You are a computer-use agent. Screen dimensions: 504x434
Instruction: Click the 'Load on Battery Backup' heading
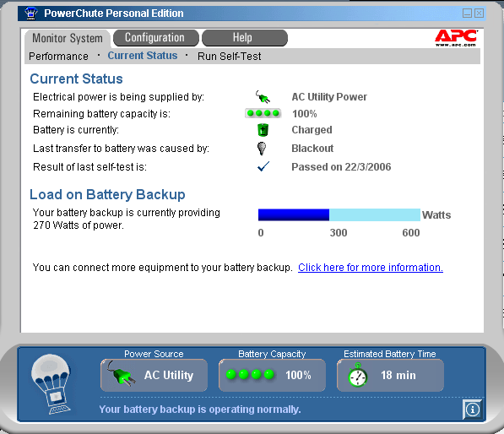(107, 195)
